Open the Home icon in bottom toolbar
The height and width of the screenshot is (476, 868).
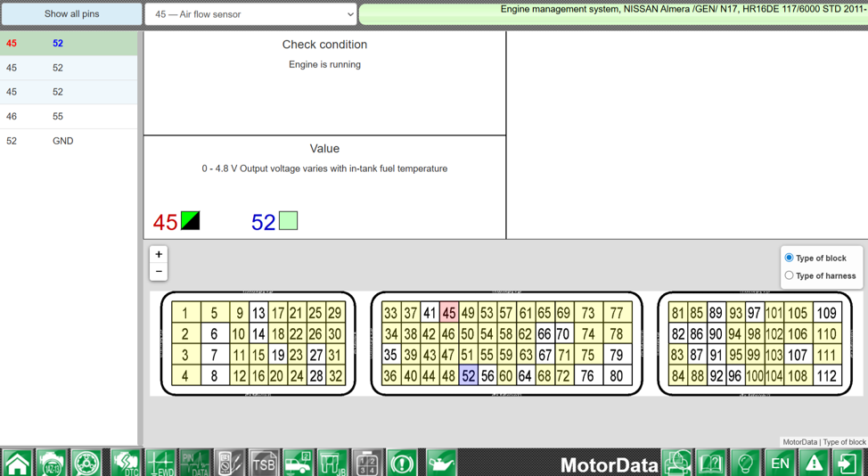17,463
